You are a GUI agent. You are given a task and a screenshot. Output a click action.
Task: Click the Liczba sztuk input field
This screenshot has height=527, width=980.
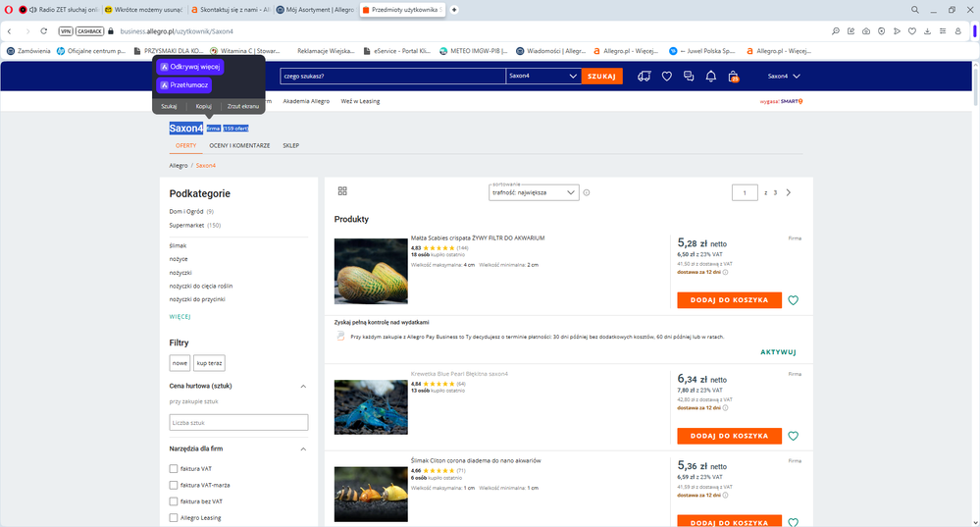238,422
